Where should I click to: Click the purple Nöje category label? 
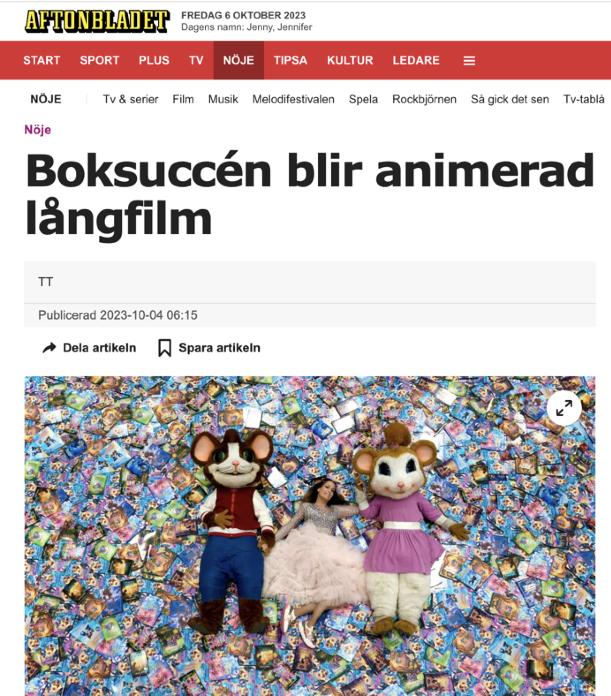point(38,130)
